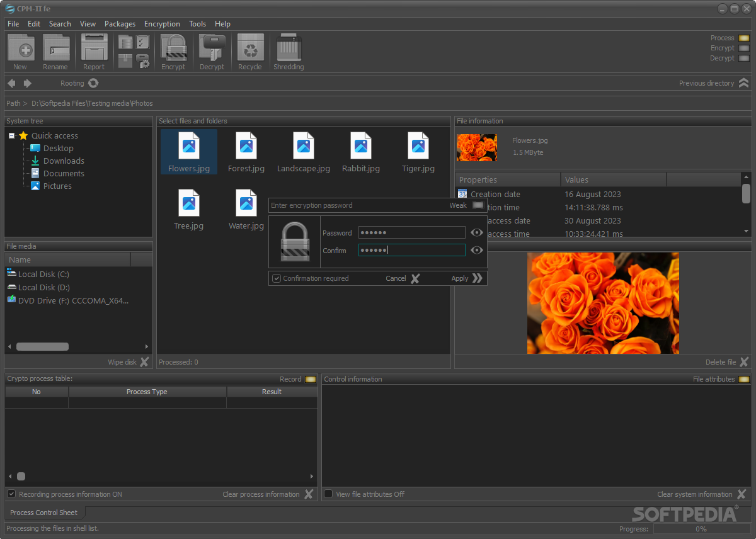
Task: Click the File media horizontal scrollbar thumb
Action: [42, 346]
